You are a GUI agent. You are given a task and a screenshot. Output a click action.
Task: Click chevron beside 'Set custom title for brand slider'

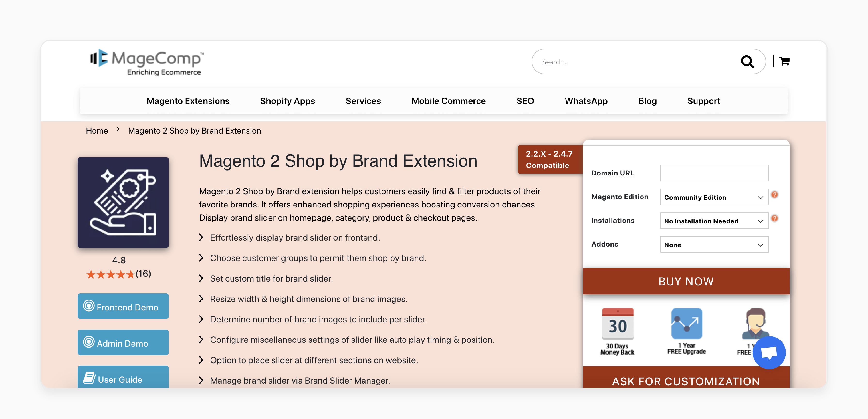point(201,278)
